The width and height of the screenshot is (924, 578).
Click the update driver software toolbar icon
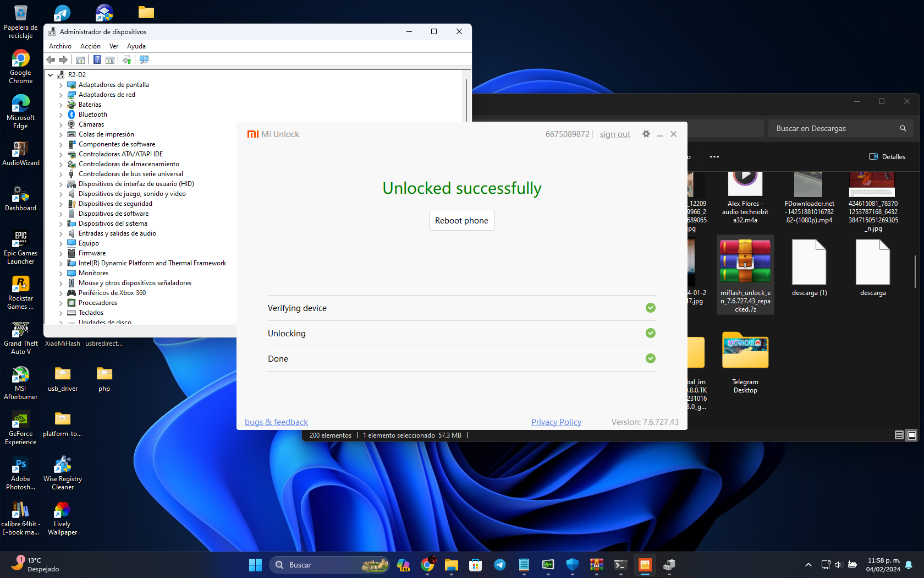tap(127, 59)
